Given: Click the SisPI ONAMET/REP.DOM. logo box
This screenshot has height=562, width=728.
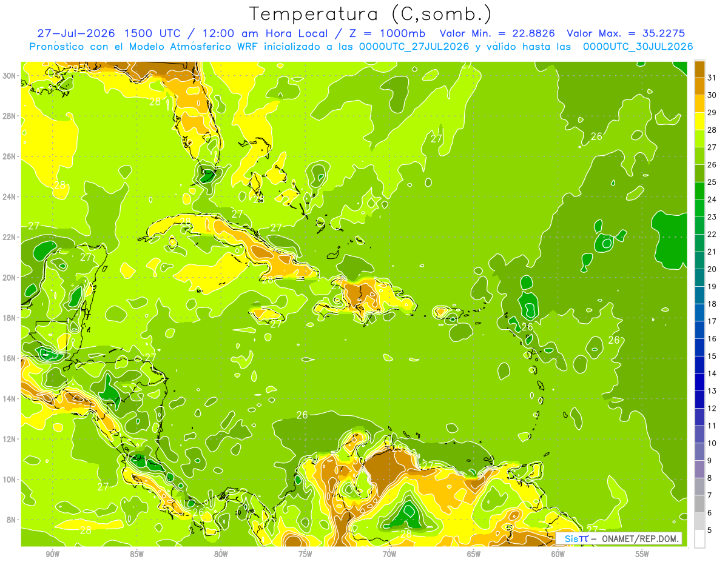Looking at the screenshot, I should (x=619, y=538).
